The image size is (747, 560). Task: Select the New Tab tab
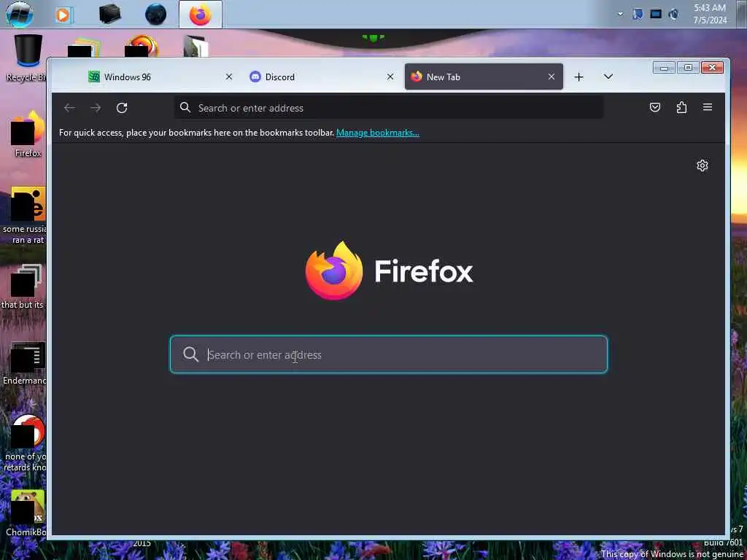coord(484,77)
